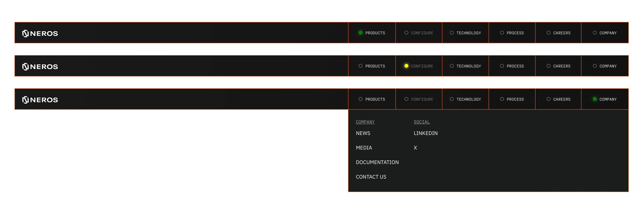Click the green dot beside Products in top navbar
The image size is (644, 214).
(360, 33)
